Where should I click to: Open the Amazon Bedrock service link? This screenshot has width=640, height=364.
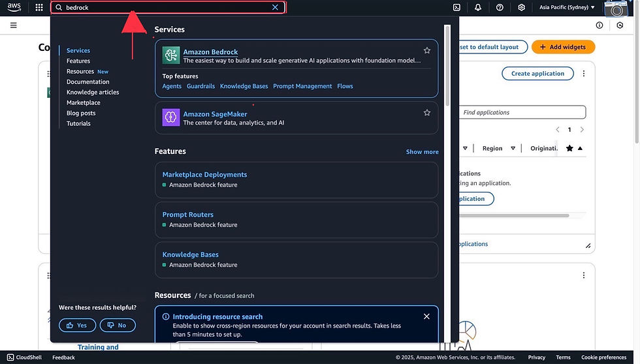pos(210,52)
